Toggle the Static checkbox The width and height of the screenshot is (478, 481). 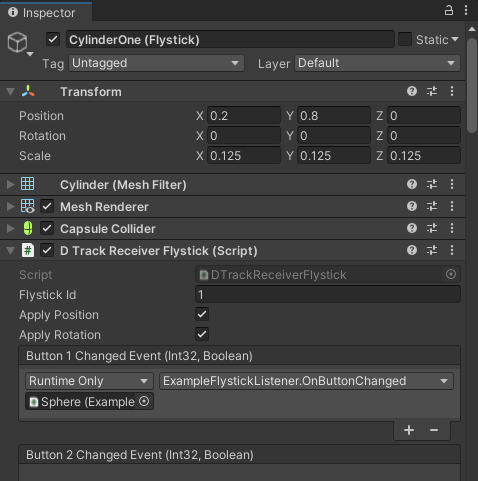(x=405, y=39)
